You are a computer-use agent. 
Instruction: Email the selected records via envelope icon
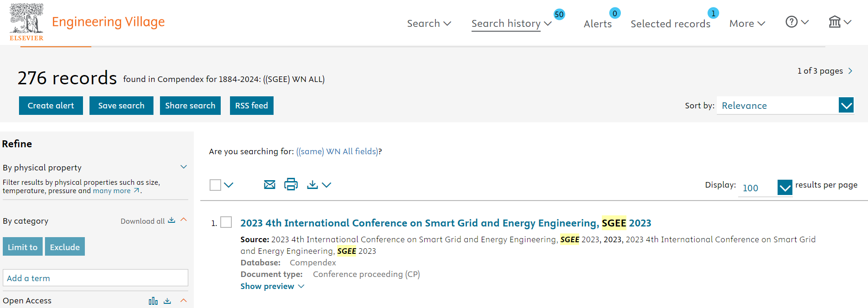(269, 185)
